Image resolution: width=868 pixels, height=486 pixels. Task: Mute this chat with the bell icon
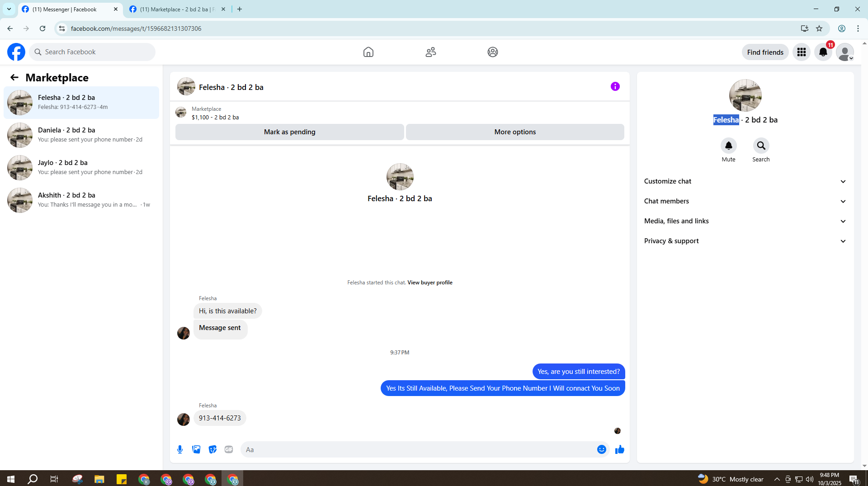(x=729, y=146)
